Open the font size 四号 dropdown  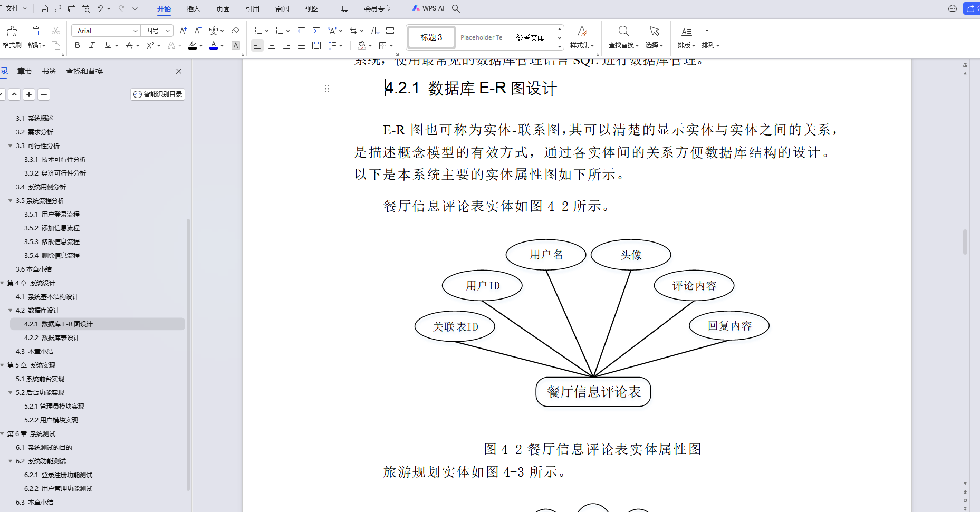[168, 31]
